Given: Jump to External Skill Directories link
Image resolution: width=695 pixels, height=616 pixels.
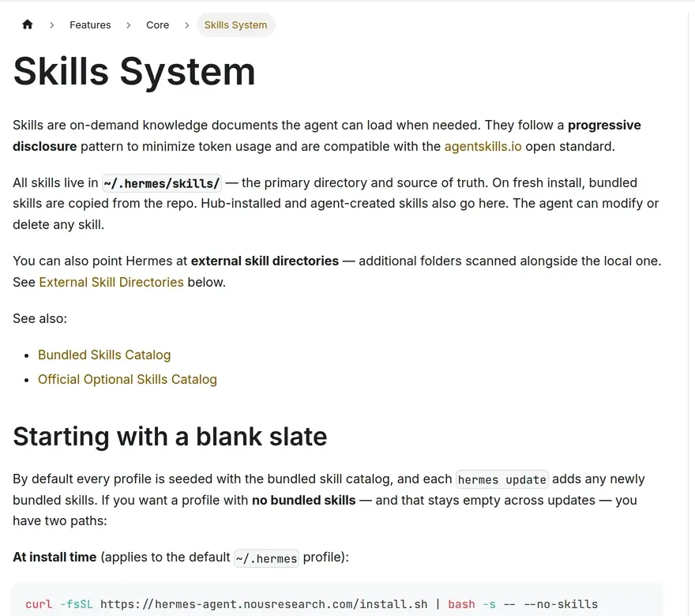Looking at the screenshot, I should click(111, 282).
